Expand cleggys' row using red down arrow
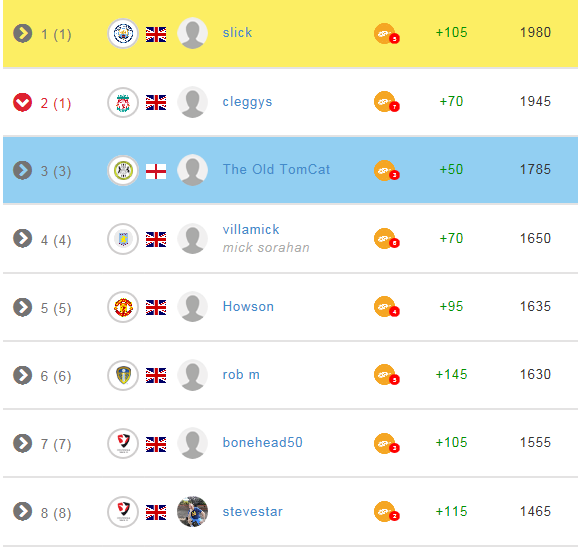This screenshot has height=547, width=578. 22,102
